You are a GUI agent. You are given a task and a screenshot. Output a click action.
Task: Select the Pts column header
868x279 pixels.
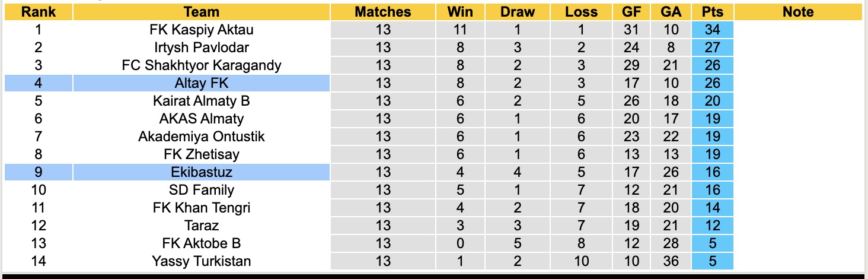(x=713, y=12)
